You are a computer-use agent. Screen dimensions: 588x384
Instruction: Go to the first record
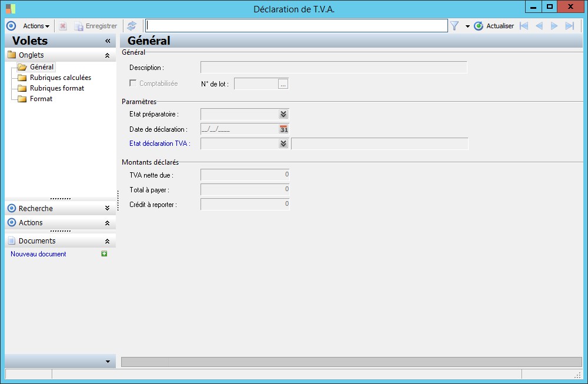pyautogui.click(x=524, y=26)
